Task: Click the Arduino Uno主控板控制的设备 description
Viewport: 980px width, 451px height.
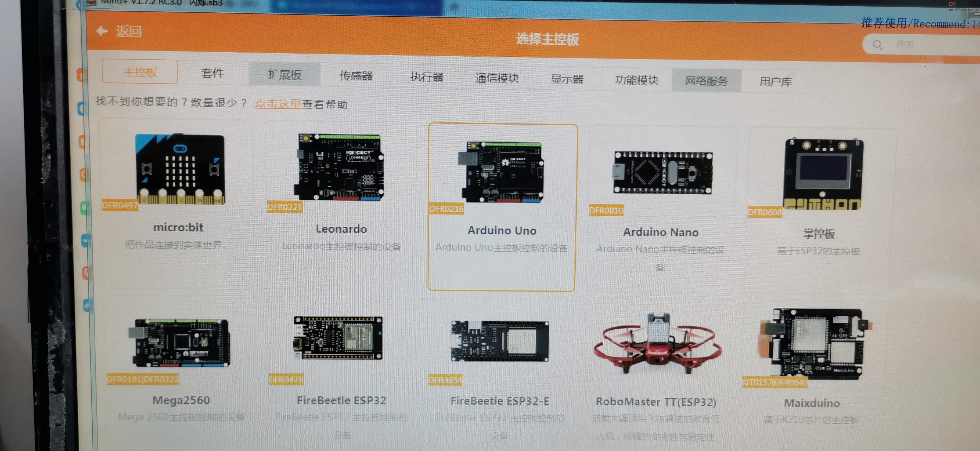Action: [x=501, y=248]
